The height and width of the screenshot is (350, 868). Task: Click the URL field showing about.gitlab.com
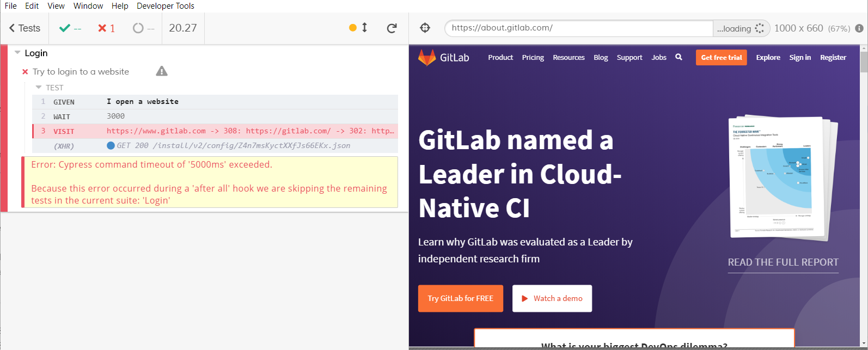[x=579, y=28]
